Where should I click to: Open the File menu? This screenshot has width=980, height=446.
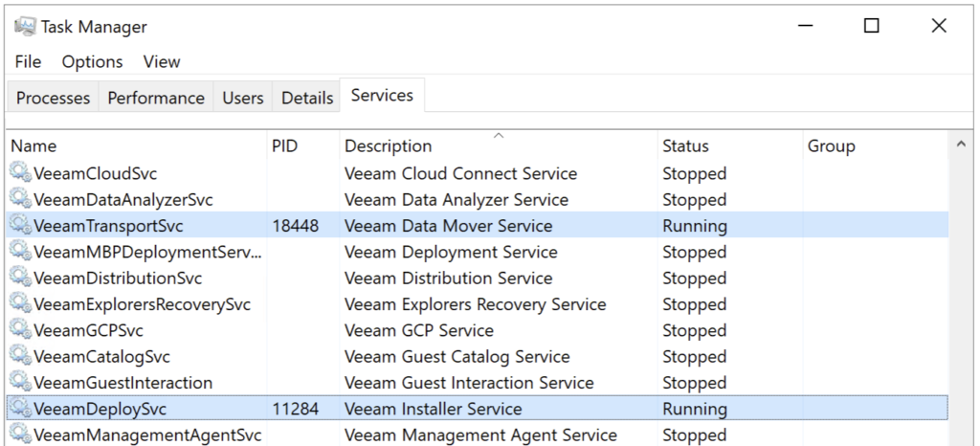click(x=28, y=62)
